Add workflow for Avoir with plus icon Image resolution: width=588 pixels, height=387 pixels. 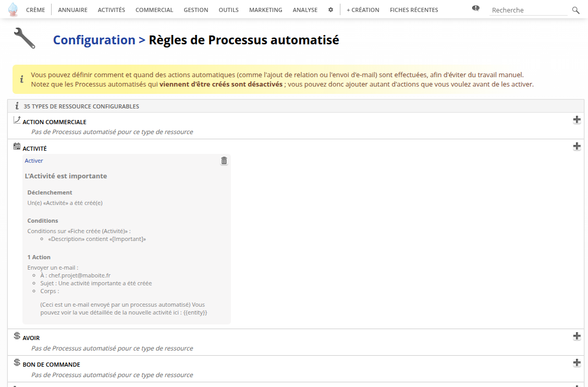[x=577, y=336]
